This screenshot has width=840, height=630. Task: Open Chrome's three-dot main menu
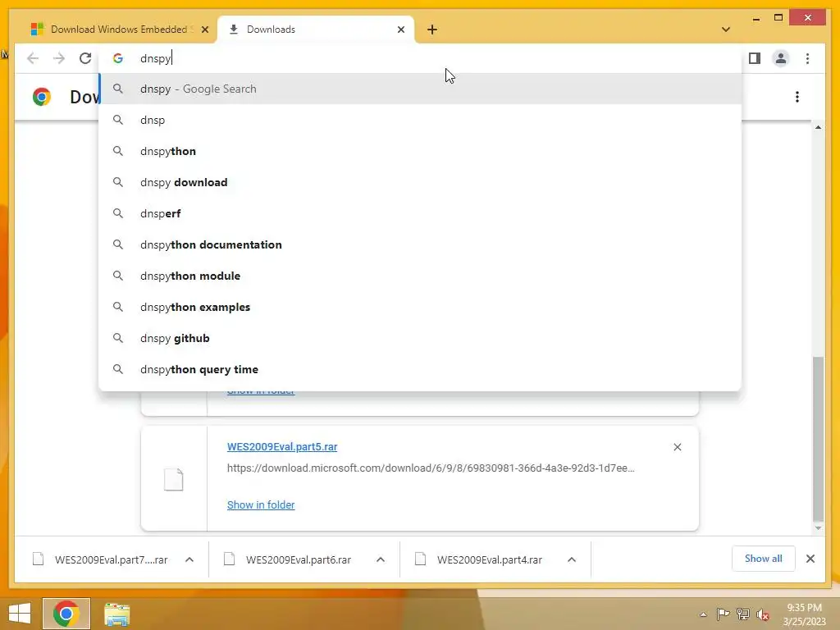[807, 58]
